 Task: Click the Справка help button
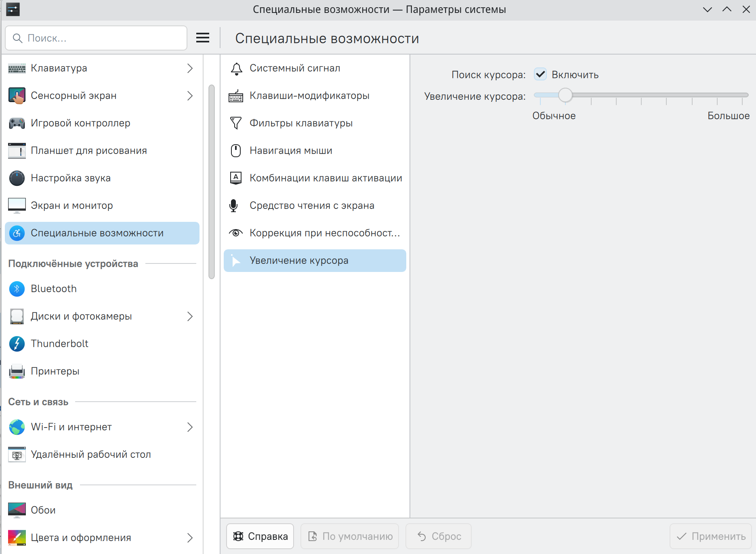[x=260, y=536]
